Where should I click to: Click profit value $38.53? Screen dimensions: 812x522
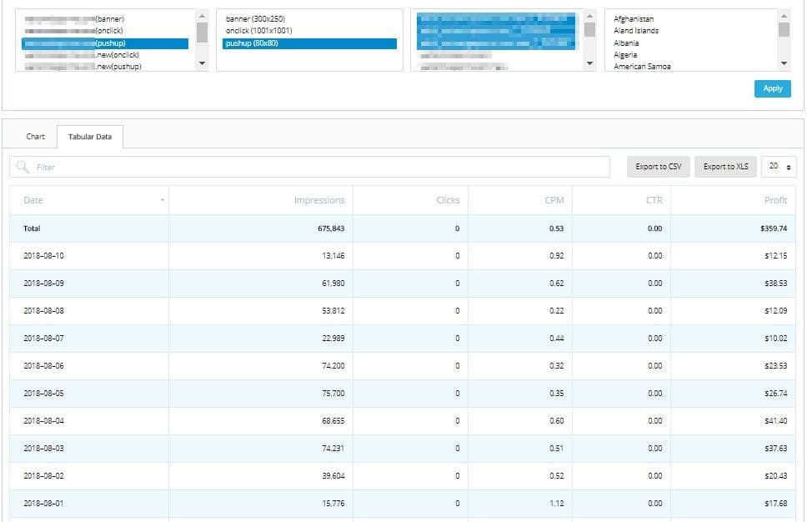(776, 284)
